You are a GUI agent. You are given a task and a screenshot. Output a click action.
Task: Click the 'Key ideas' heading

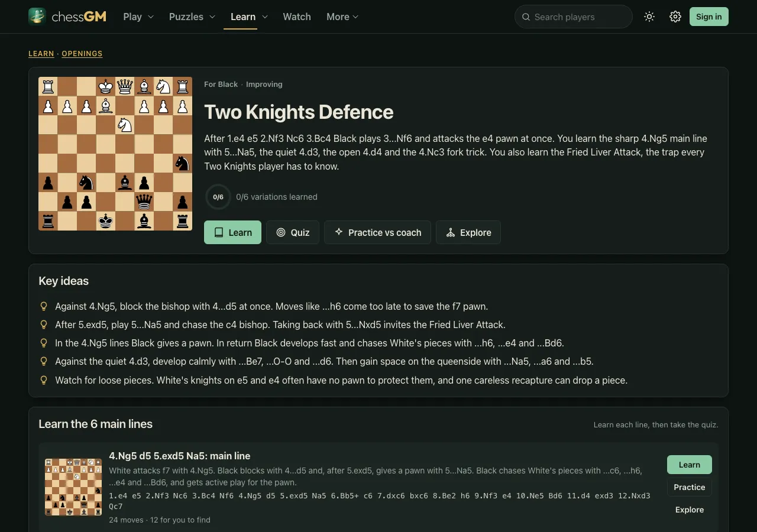pyautogui.click(x=64, y=281)
